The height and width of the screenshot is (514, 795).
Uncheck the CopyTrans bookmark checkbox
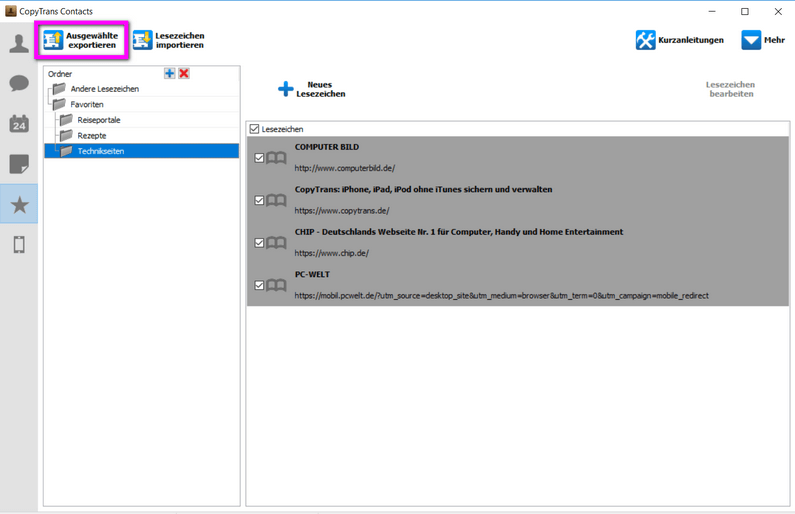(x=259, y=201)
